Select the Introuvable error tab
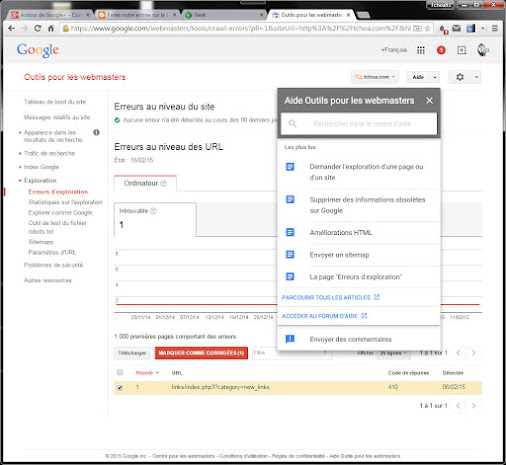The height and width of the screenshot is (465, 506). (155, 219)
